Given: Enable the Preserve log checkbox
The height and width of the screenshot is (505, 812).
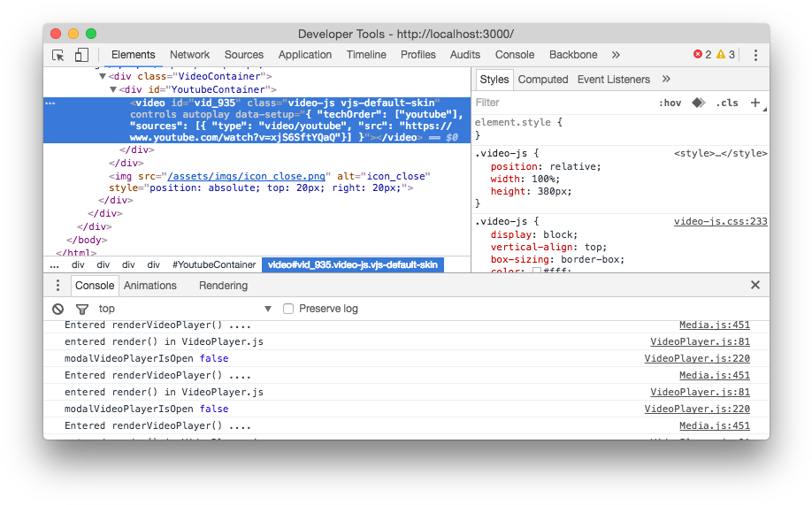Looking at the screenshot, I should pyautogui.click(x=288, y=309).
